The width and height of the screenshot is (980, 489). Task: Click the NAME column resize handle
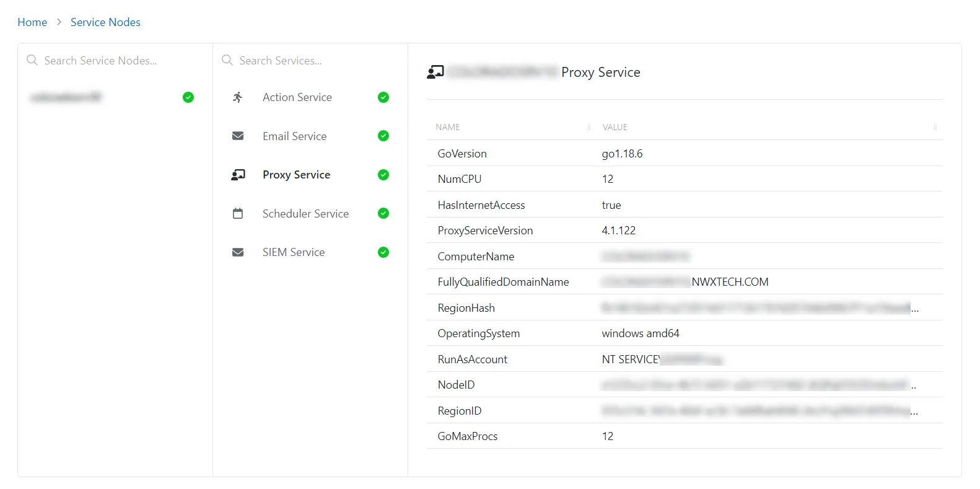pyautogui.click(x=589, y=127)
